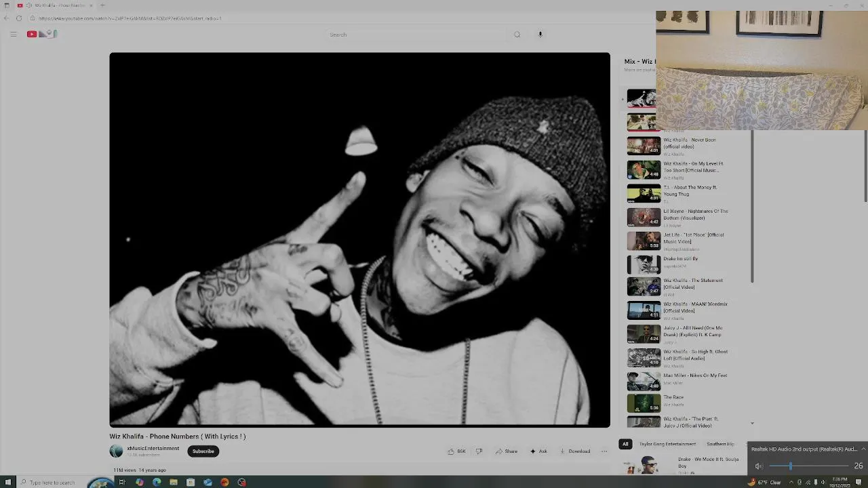
Task: Mute Realtek output speaker icon
Action: pyautogui.click(x=759, y=466)
